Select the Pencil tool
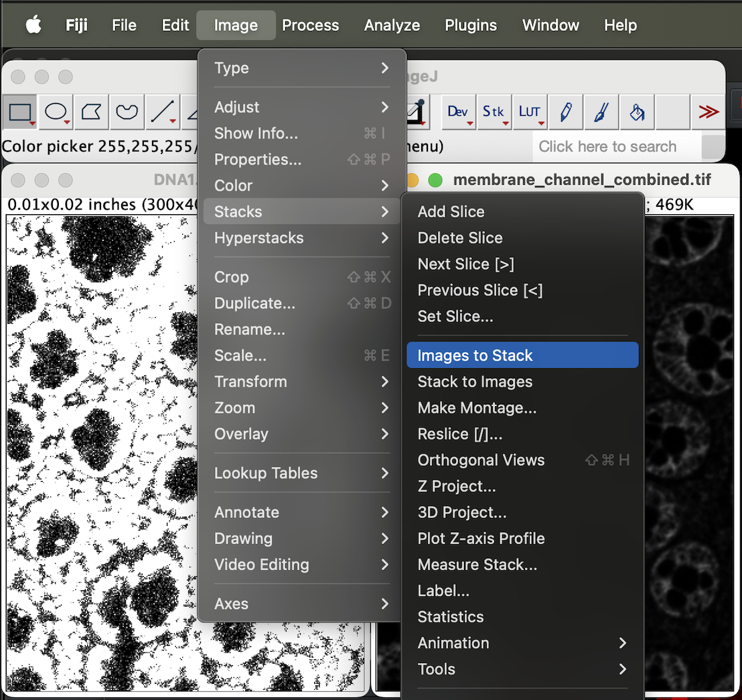The width and height of the screenshot is (742, 700). [565, 112]
